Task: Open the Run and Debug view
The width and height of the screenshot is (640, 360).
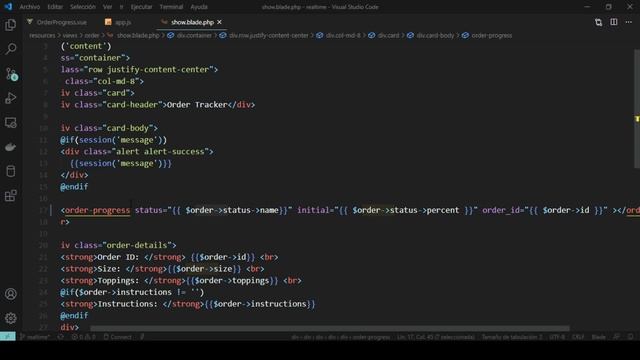Action: point(11,98)
